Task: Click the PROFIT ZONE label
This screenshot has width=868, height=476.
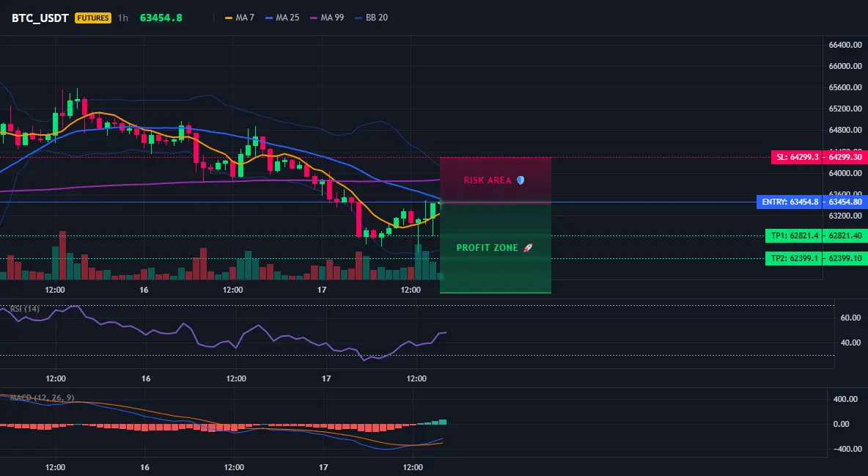Action: click(494, 248)
